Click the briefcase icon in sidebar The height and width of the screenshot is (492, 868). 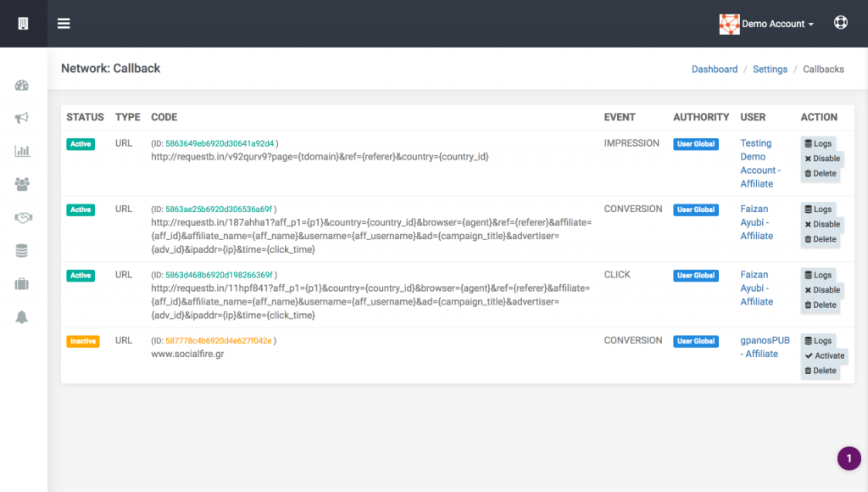[22, 283]
